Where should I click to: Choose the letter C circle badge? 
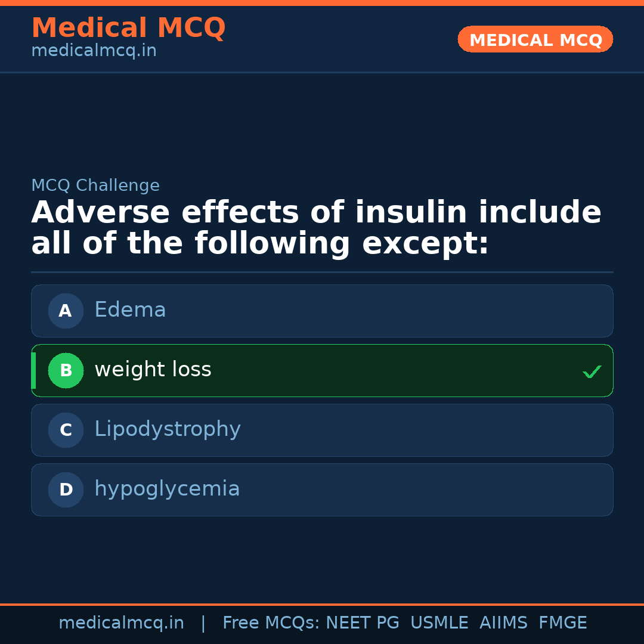click(x=66, y=430)
